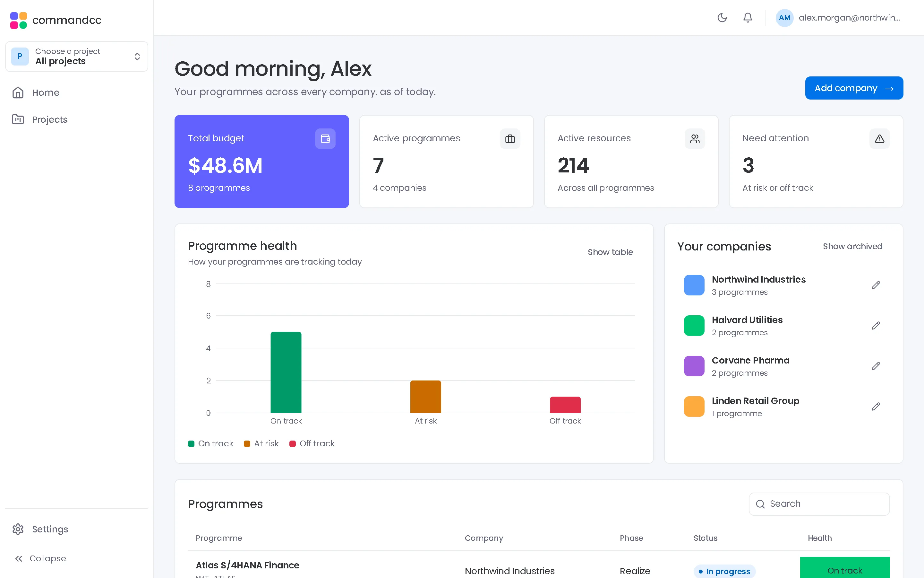Image resolution: width=924 pixels, height=578 pixels.
Task: Click the green Halvard Utilities swatch
Action: coord(694,326)
